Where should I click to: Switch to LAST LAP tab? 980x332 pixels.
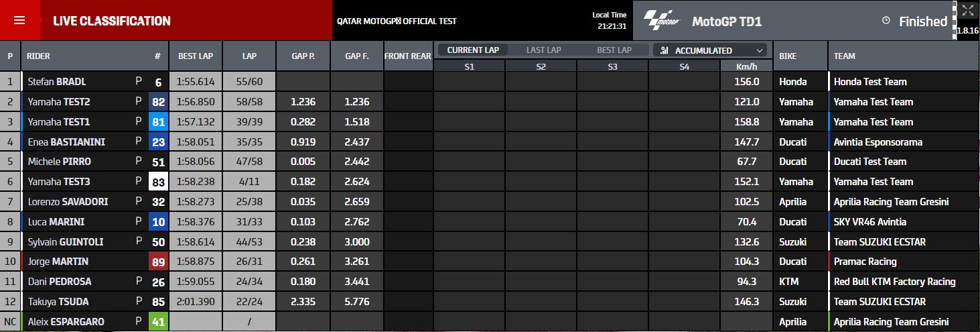point(544,50)
